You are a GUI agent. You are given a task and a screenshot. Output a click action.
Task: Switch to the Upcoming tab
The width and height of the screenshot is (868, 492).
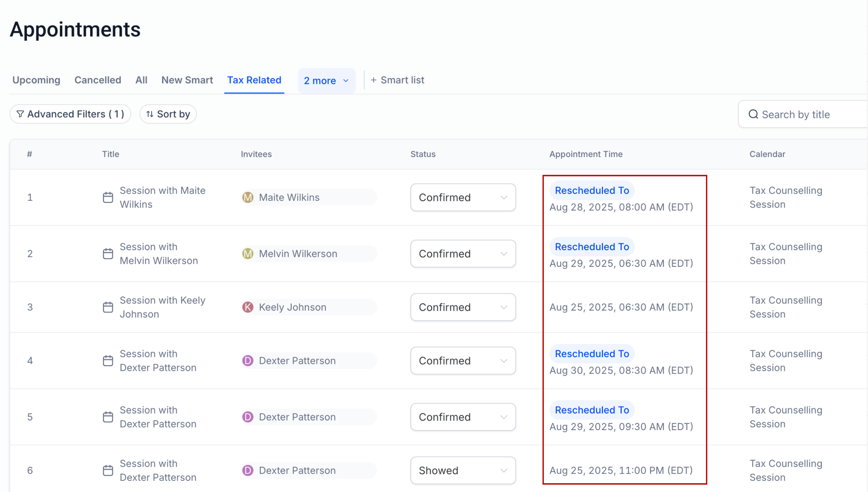coord(36,80)
